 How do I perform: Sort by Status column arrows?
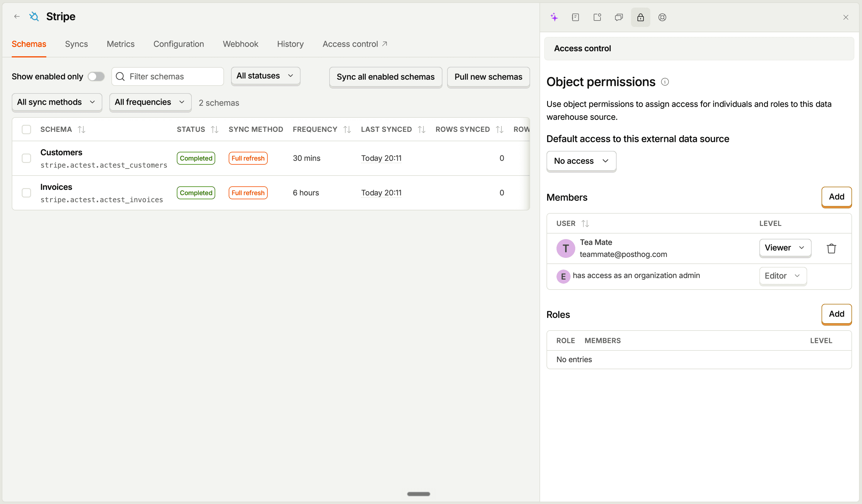[x=215, y=129]
